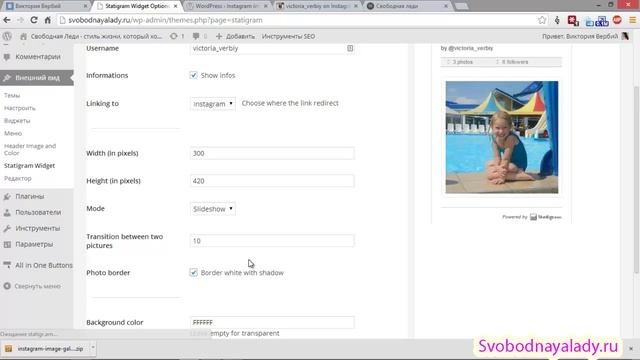This screenshot has width=640, height=360.
Task: Open the comments bubble in the admin bar
Action: (200, 36)
